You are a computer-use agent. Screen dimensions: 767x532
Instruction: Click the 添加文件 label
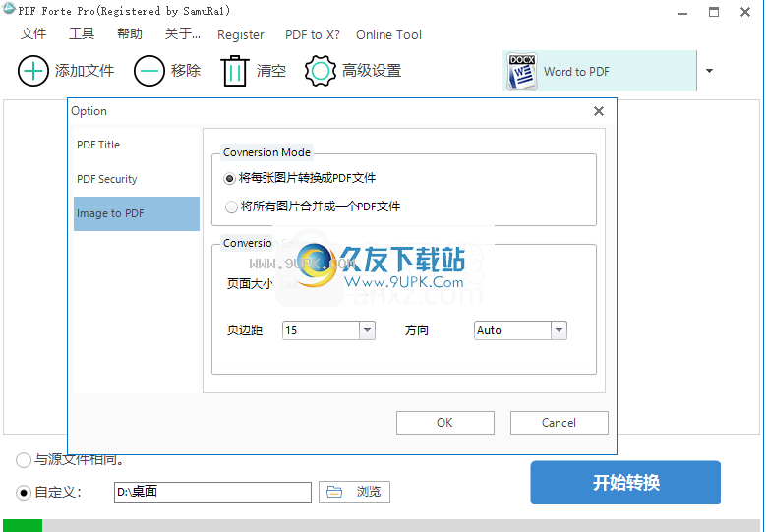click(85, 71)
